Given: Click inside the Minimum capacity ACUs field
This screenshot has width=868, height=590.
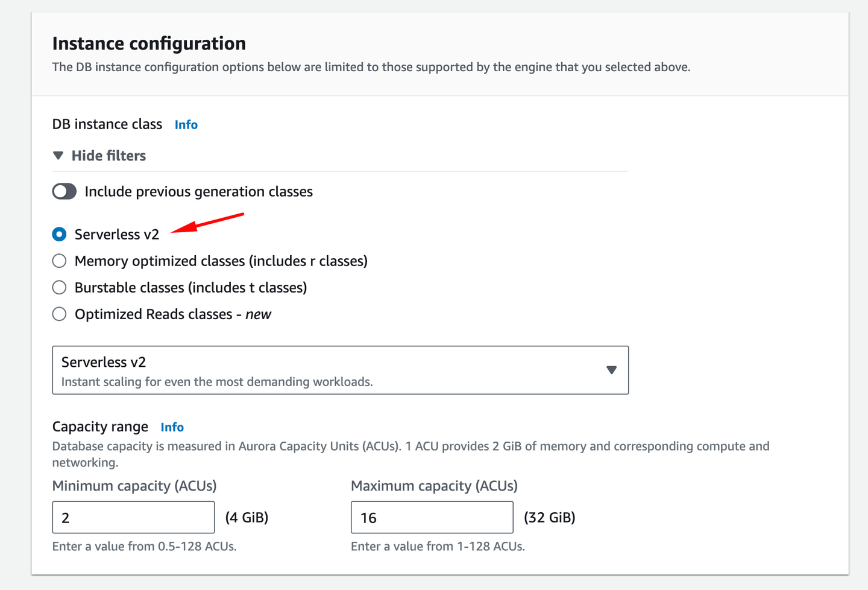Looking at the screenshot, I should (133, 517).
